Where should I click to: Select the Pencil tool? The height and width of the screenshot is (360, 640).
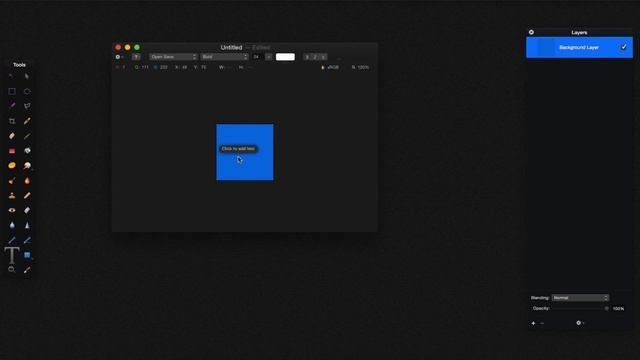click(x=27, y=121)
